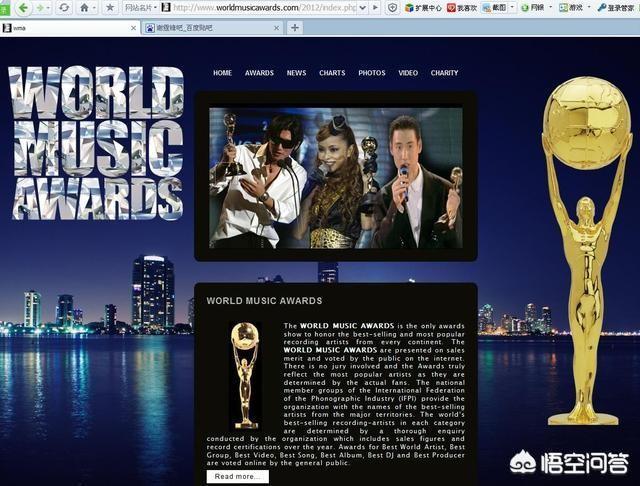Open a new tab with plus button

click(x=295, y=28)
